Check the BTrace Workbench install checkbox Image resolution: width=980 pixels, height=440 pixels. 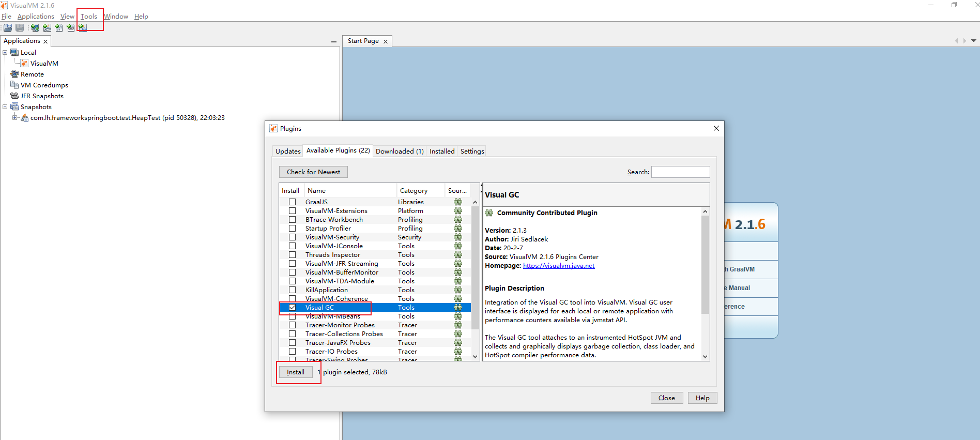(x=293, y=220)
